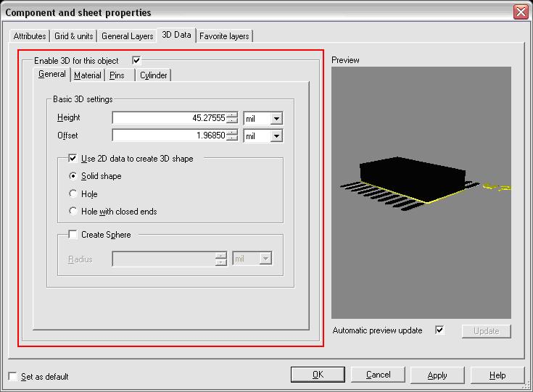Click the 3D component preview image
The image size is (533, 392).
click(x=421, y=193)
